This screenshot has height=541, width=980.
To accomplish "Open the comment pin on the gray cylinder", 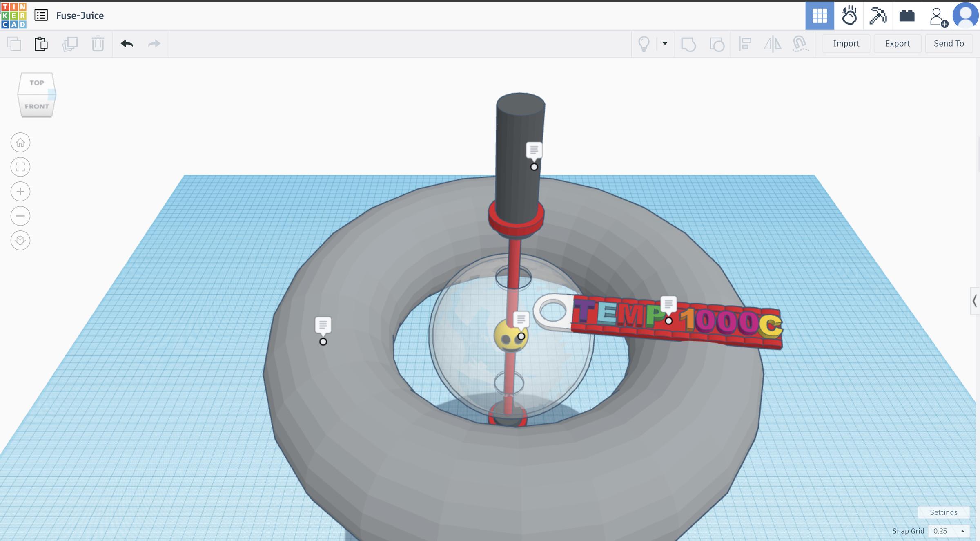I will (x=534, y=150).
